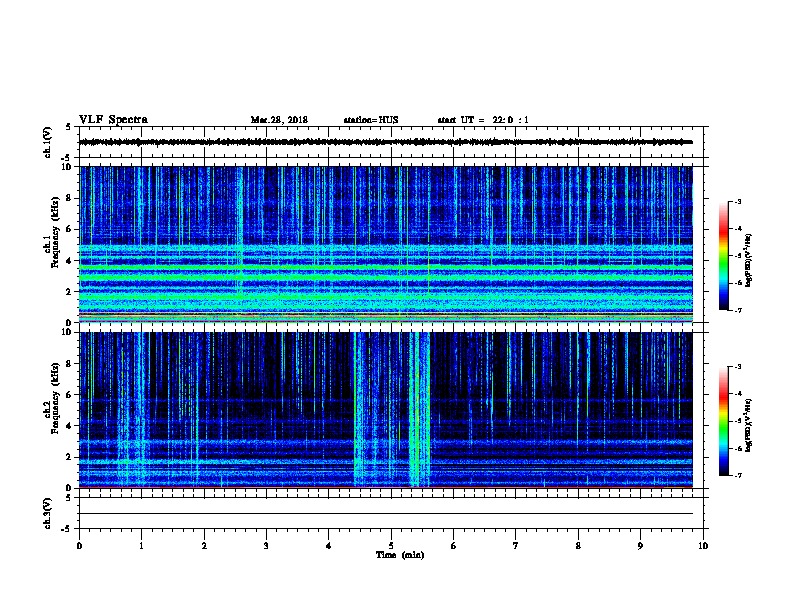Click the "4" kHz tick on ch.2 axis
The width and height of the screenshot is (792, 612).
click(69, 426)
